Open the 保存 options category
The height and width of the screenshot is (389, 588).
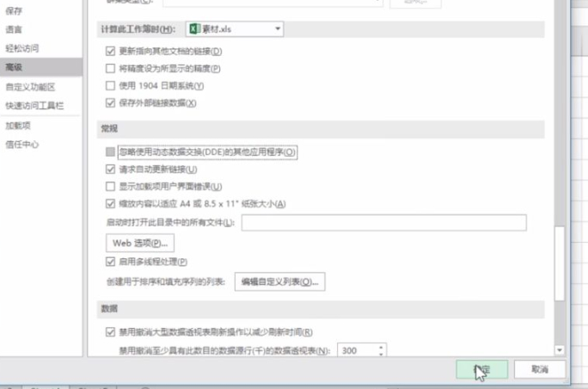pos(14,11)
